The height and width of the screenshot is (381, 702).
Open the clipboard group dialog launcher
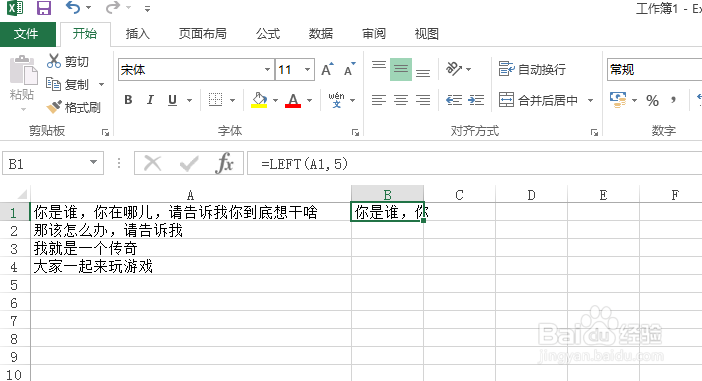[x=105, y=132]
